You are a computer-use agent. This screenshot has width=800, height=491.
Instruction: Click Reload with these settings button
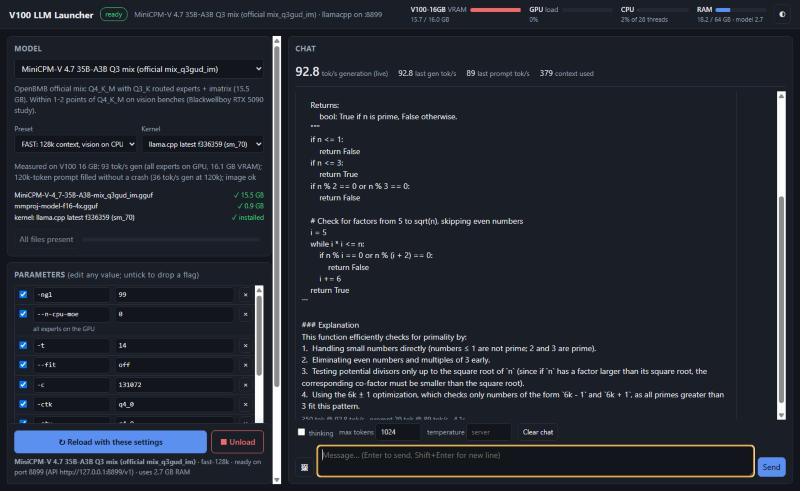111,442
